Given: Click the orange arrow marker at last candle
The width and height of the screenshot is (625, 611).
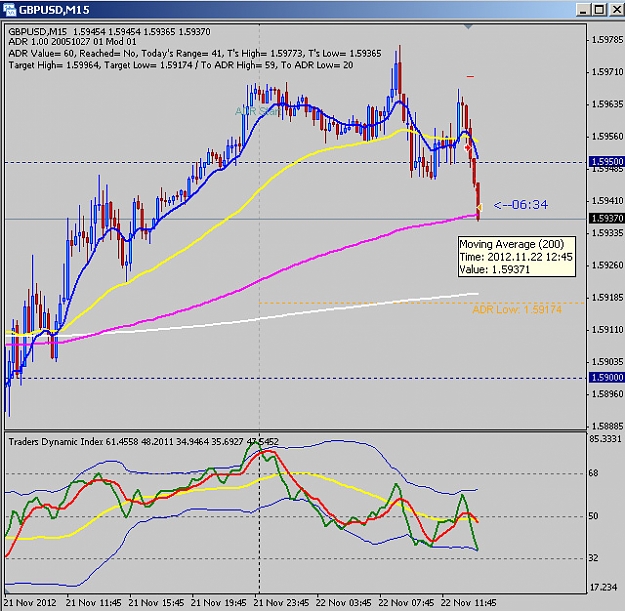Looking at the screenshot, I should pyautogui.click(x=480, y=207).
